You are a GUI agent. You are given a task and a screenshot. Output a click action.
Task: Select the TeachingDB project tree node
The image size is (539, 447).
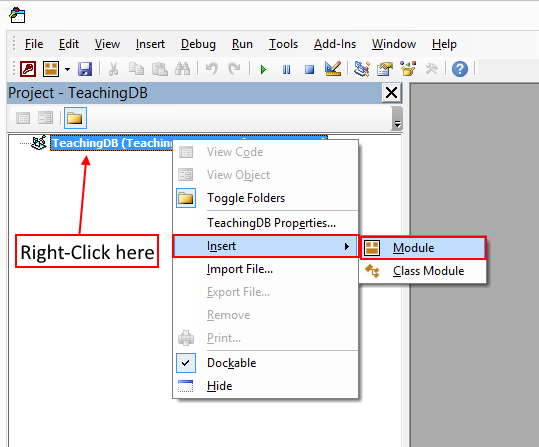[x=113, y=143]
